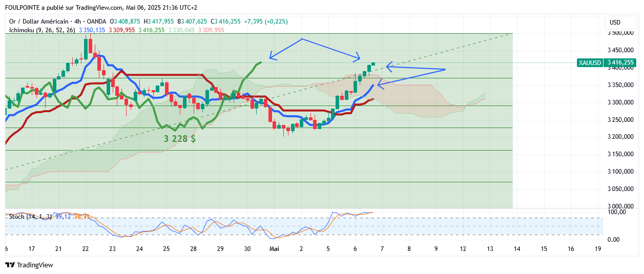Click the TradingView logo at bottom left

coord(29,265)
